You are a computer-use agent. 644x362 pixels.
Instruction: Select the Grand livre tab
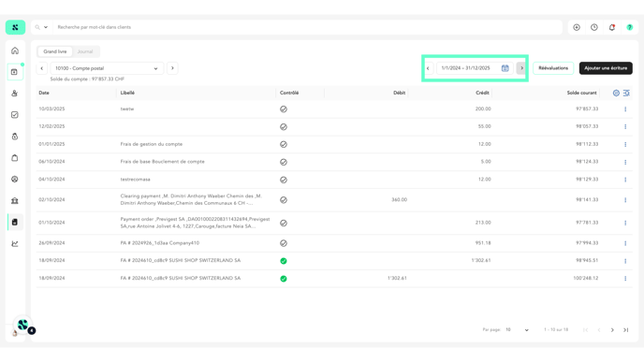coord(55,51)
